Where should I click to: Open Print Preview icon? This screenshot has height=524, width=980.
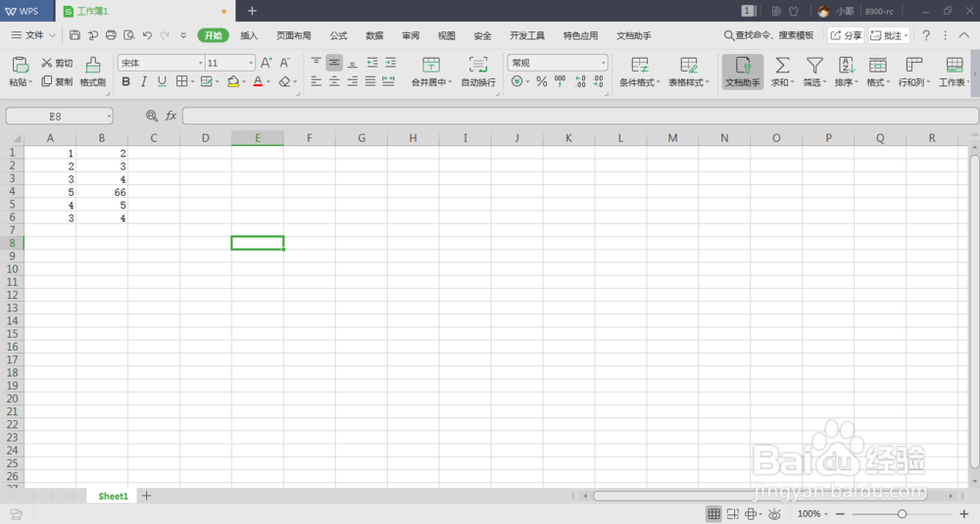(128, 35)
